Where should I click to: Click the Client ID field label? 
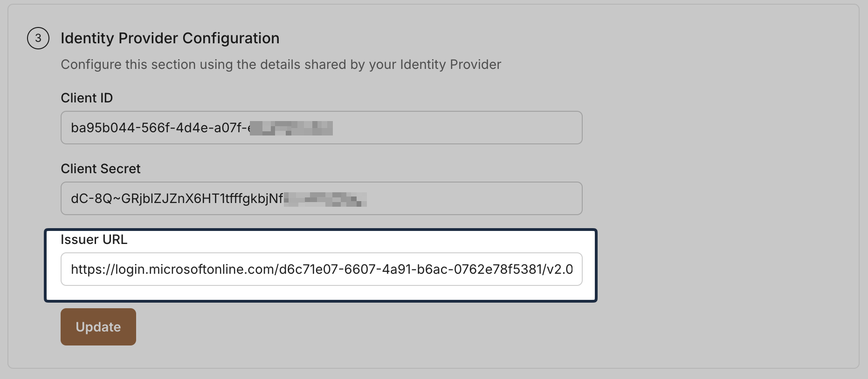pos(86,98)
